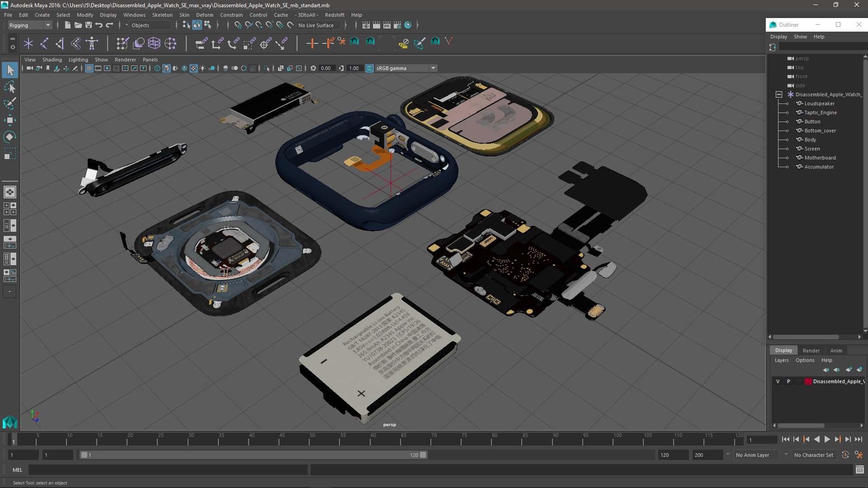This screenshot has height=488, width=868.
Task: Open the viewport Shading menu
Action: pos(52,60)
